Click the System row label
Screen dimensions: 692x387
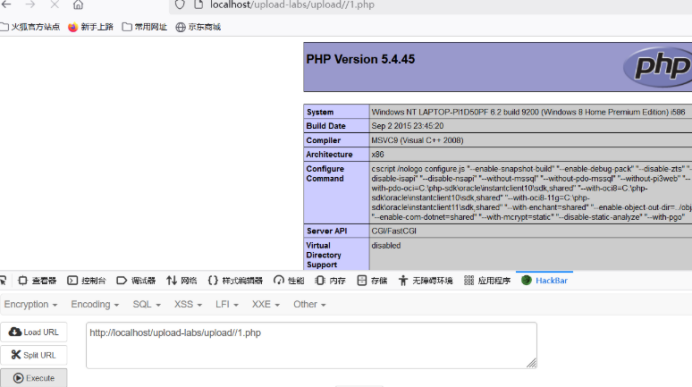point(320,112)
